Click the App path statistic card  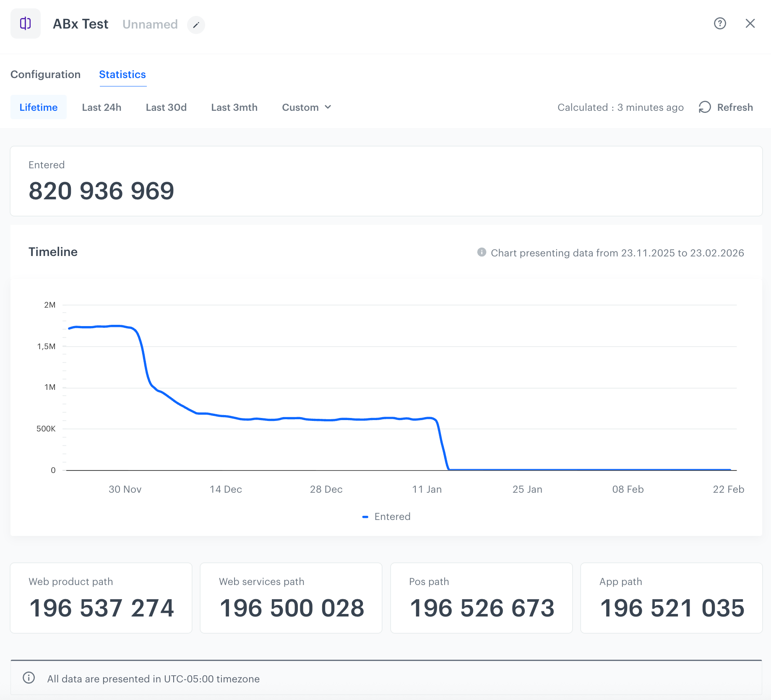point(671,598)
